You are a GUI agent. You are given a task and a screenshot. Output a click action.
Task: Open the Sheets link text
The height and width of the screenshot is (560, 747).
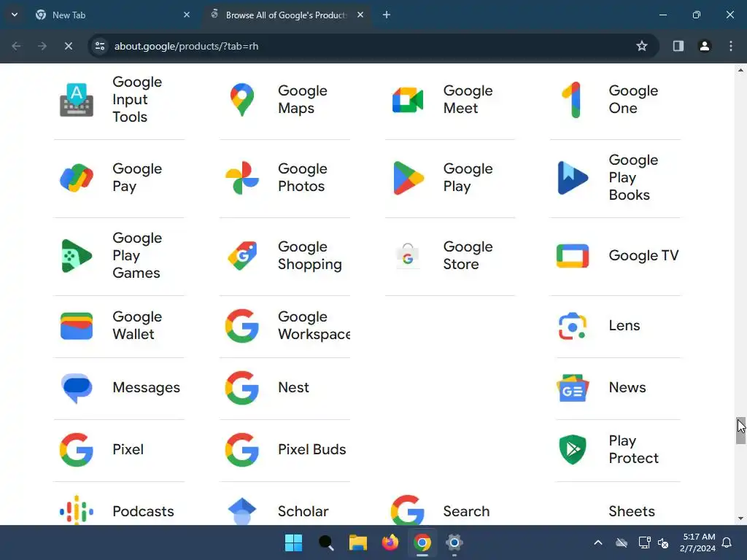pyautogui.click(x=632, y=511)
